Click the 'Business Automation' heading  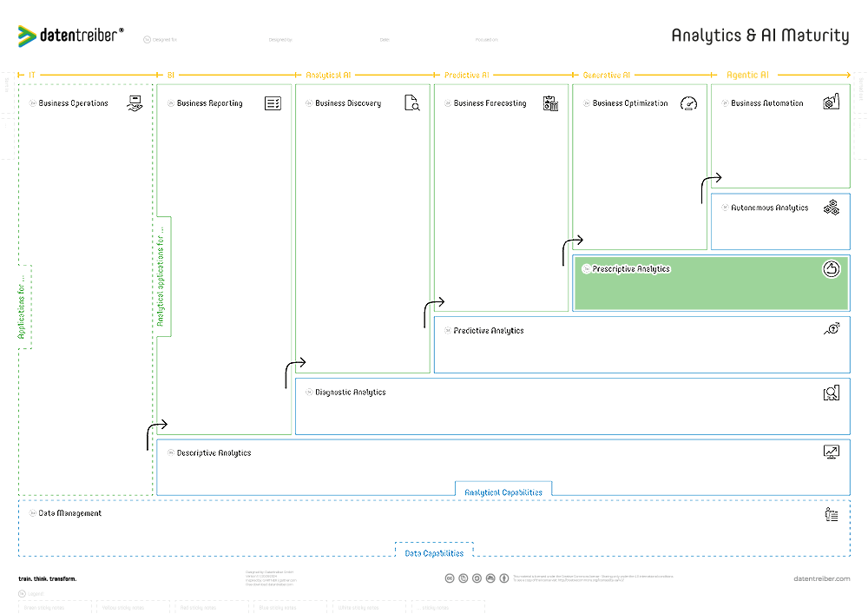click(766, 103)
